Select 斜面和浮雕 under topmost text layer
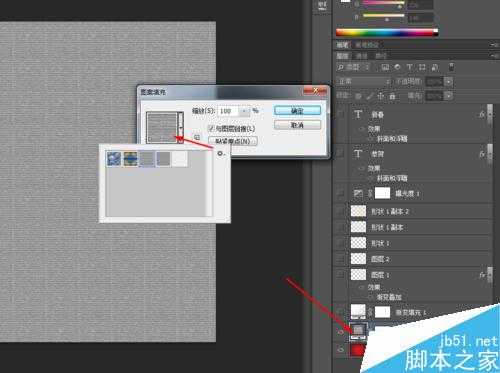500x373 pixels. pos(392,138)
